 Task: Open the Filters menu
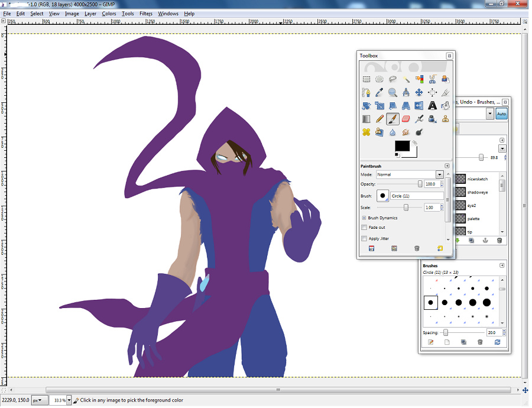145,13
